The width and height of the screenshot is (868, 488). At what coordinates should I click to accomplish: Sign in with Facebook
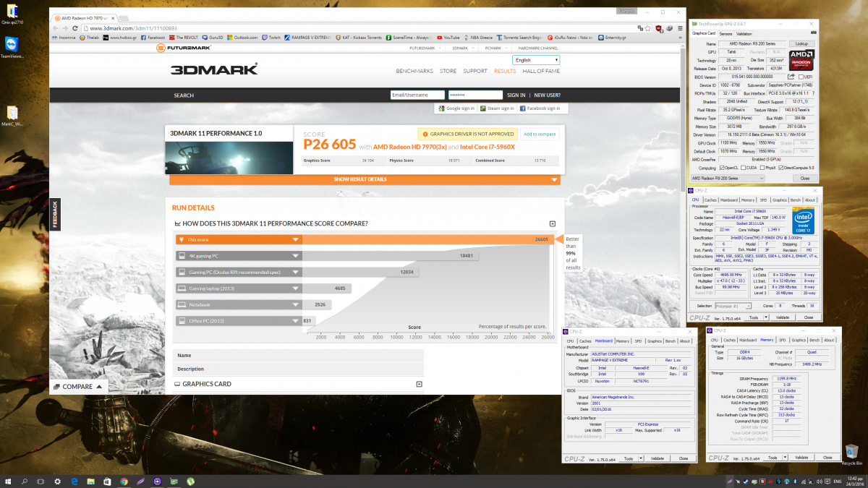539,108
